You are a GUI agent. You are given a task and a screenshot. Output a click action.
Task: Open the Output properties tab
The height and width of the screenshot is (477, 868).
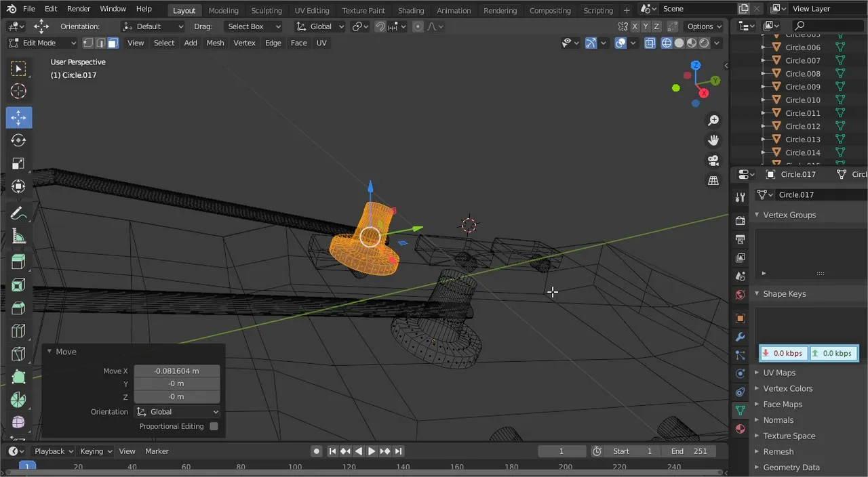[x=740, y=239]
